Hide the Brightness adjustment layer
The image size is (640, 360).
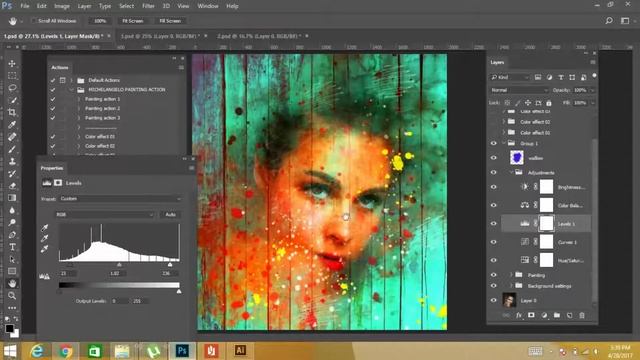(493, 187)
